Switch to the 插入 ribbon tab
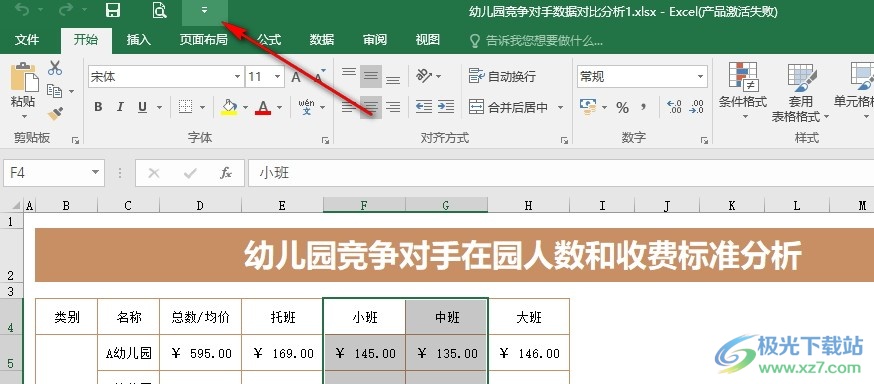The height and width of the screenshot is (384, 874). [139, 40]
